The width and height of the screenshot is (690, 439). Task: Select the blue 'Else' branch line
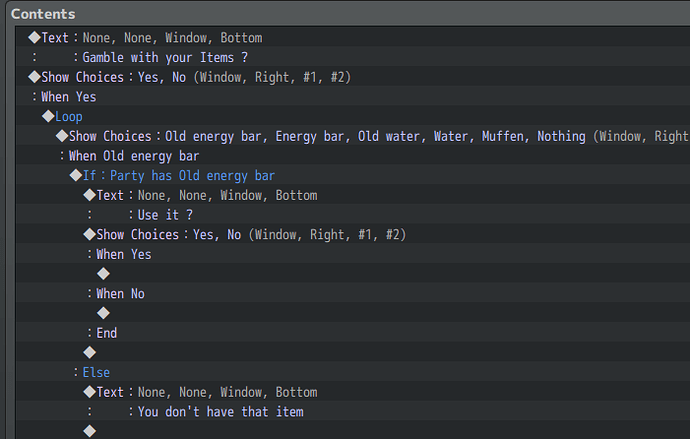tap(352, 373)
